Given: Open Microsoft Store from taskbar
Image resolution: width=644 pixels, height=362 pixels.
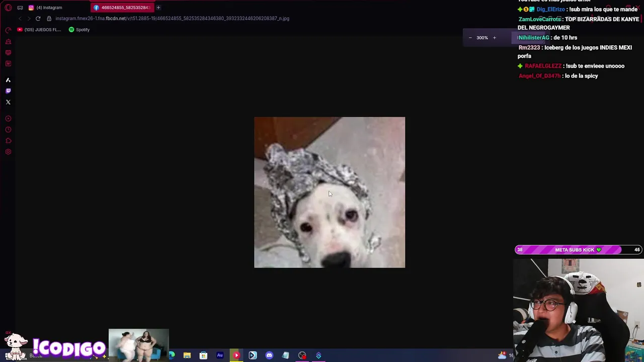Looking at the screenshot, I should (203, 355).
